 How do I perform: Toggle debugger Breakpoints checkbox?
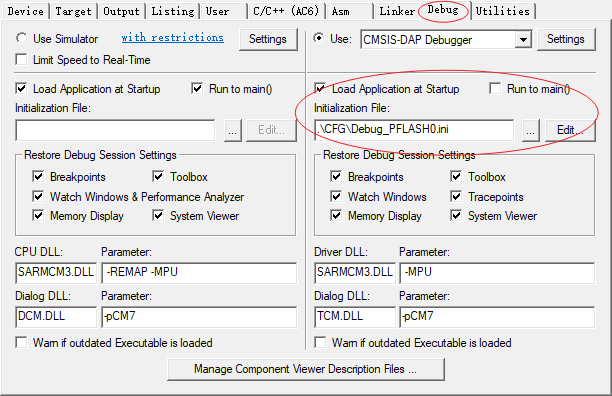tap(336, 176)
